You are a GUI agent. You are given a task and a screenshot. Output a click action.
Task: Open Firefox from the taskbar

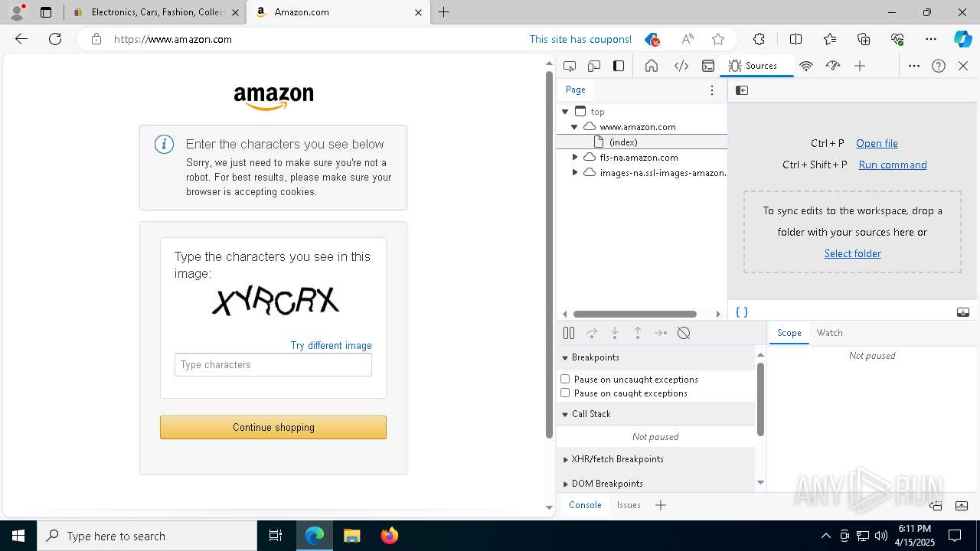[x=390, y=536]
